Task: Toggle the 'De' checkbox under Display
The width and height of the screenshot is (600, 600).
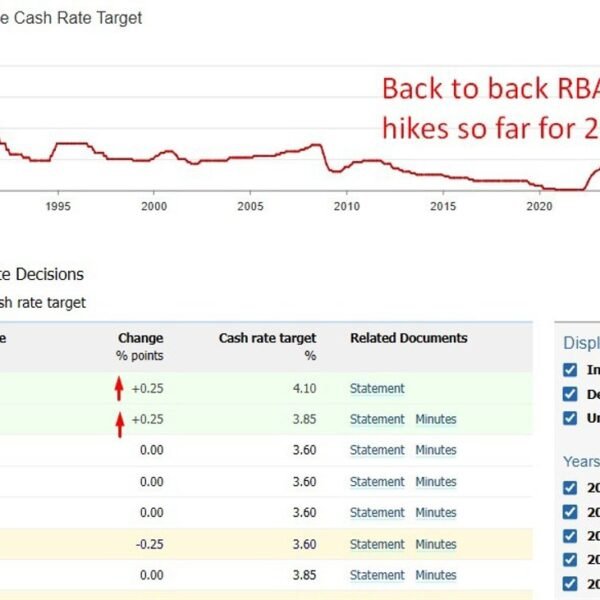Action: 570,394
